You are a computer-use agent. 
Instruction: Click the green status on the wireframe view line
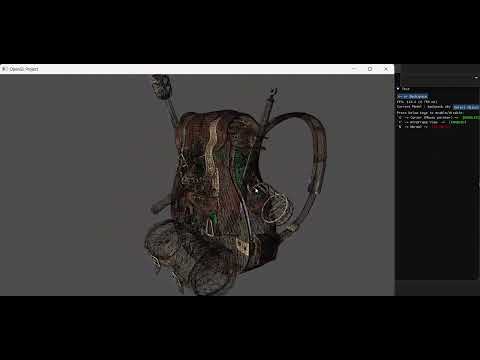click(457, 122)
